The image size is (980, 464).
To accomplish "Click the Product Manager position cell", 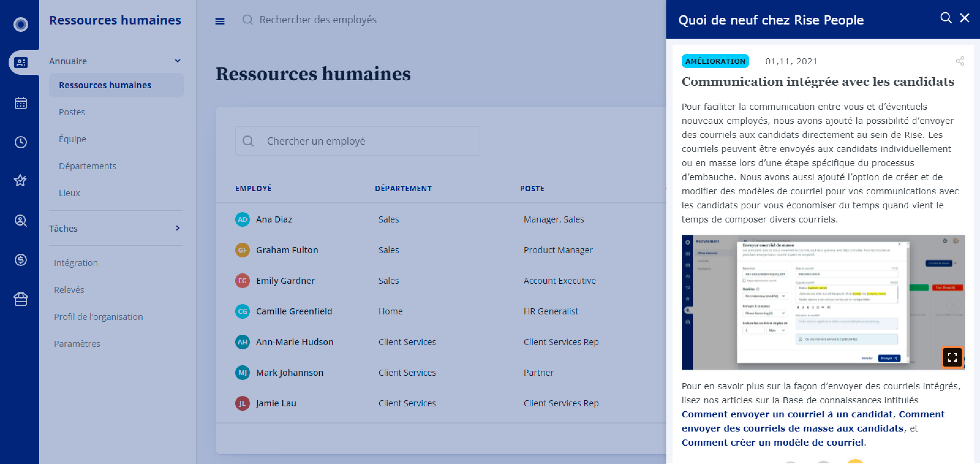I will tap(558, 250).
